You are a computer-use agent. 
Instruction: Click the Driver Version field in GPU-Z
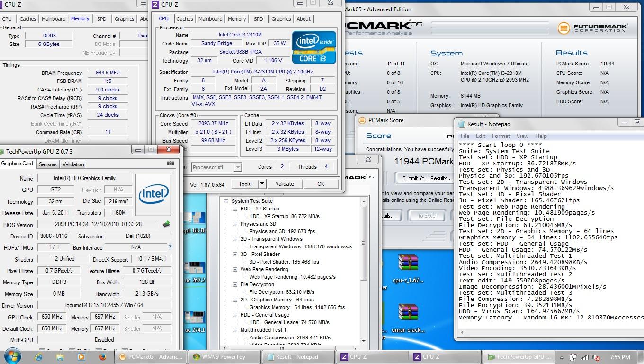104,305
